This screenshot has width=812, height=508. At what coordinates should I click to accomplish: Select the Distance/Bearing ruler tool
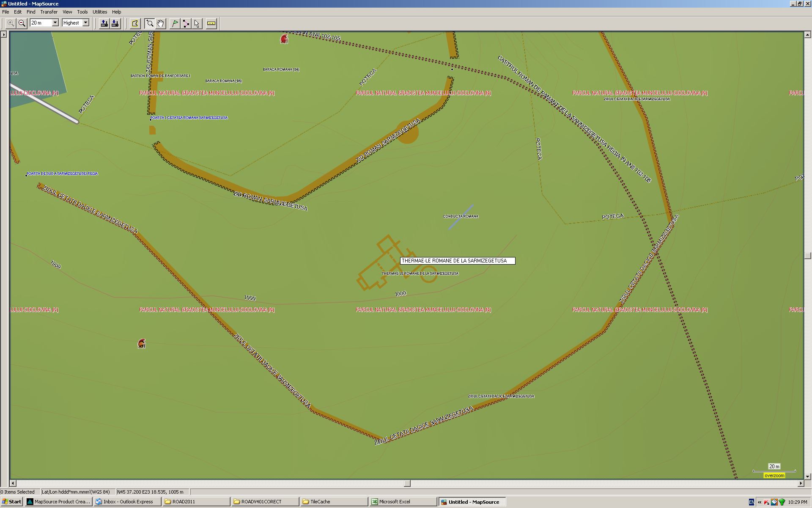211,23
